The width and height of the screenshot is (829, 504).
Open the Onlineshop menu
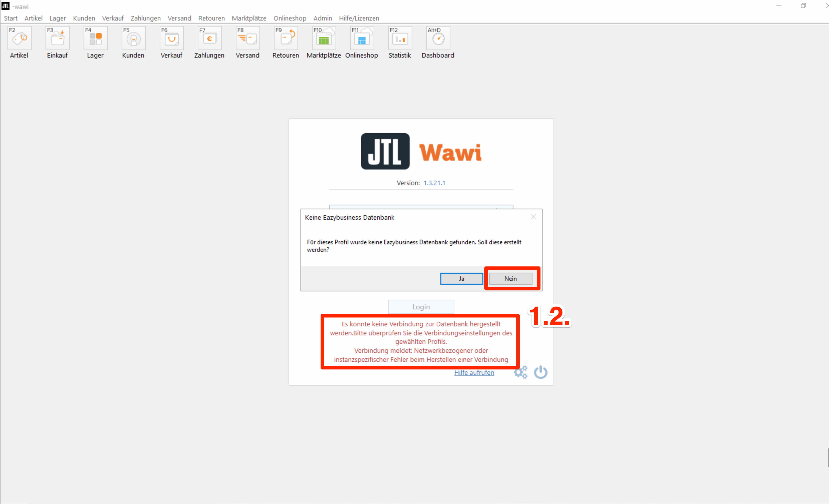[289, 18]
